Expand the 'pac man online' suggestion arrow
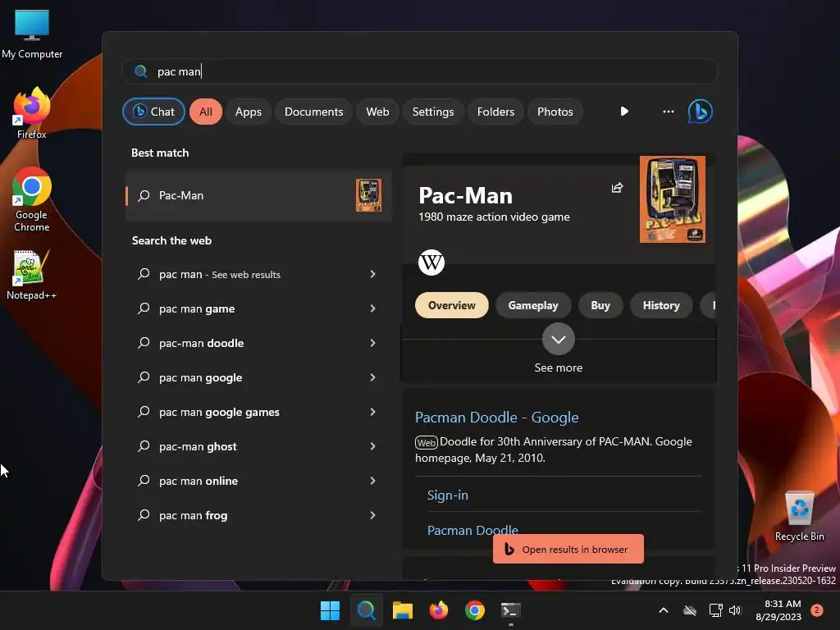Viewport: 840px width, 630px height. 372,481
